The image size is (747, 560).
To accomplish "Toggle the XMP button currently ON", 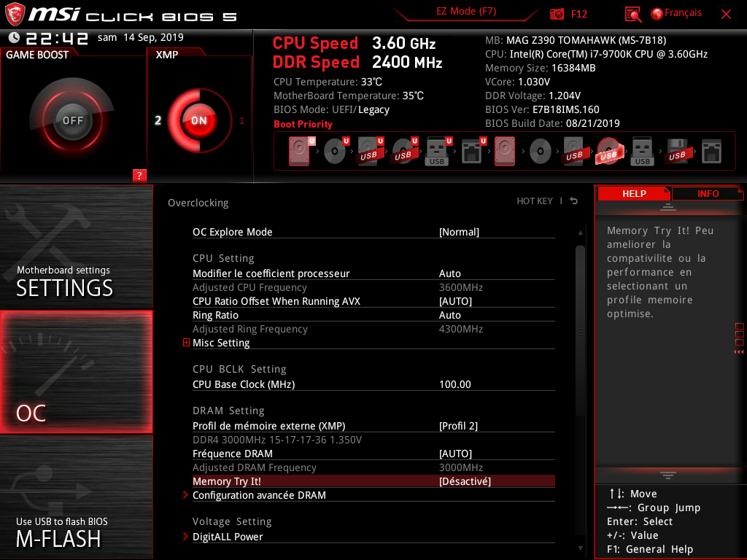I will pos(199,120).
